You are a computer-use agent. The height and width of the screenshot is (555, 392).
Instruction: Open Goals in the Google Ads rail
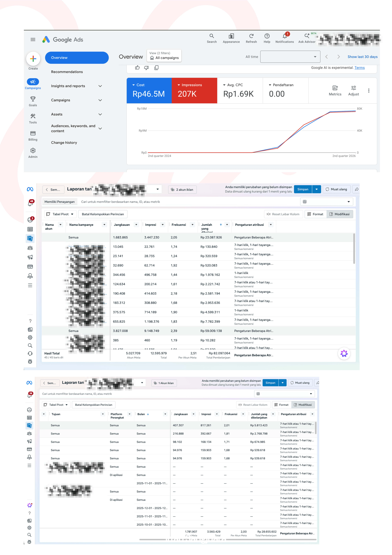pyautogui.click(x=33, y=101)
